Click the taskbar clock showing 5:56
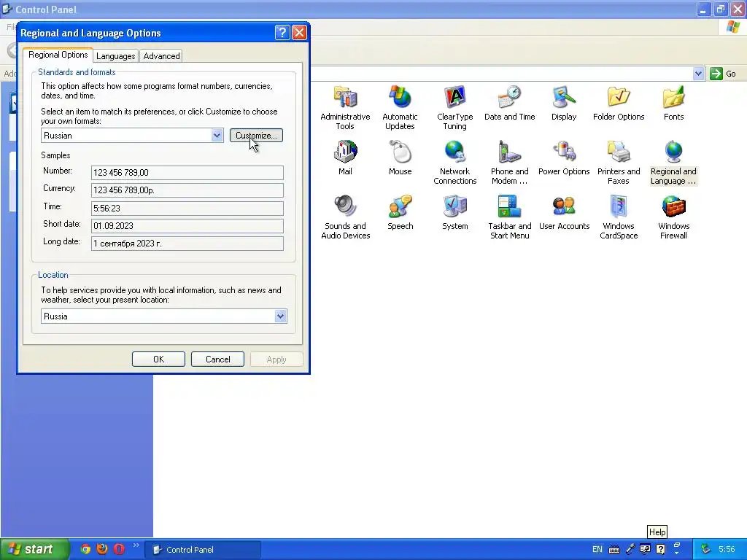The height and width of the screenshot is (560, 747). click(727, 549)
